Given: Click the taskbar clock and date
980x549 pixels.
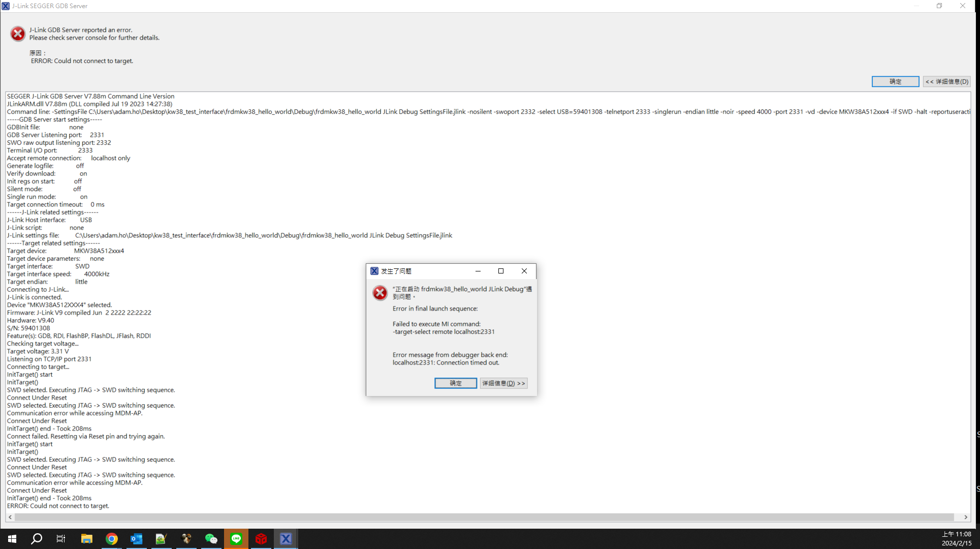Looking at the screenshot, I should (x=956, y=539).
